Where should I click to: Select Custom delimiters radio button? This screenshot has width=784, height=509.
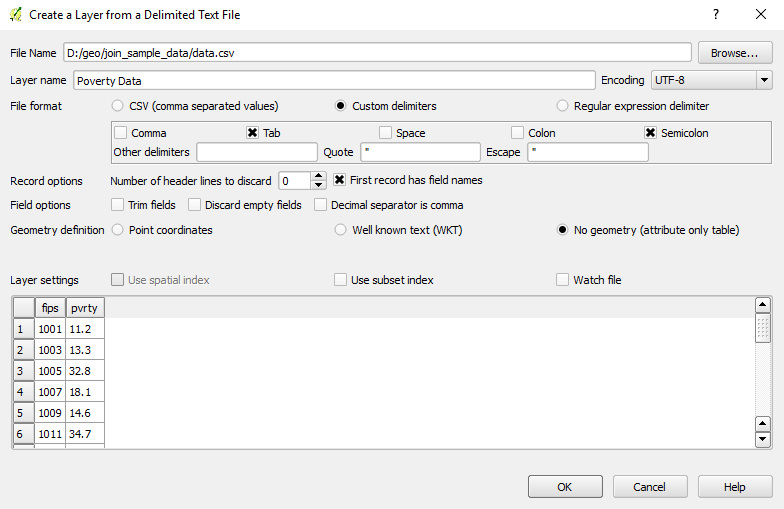coord(340,106)
